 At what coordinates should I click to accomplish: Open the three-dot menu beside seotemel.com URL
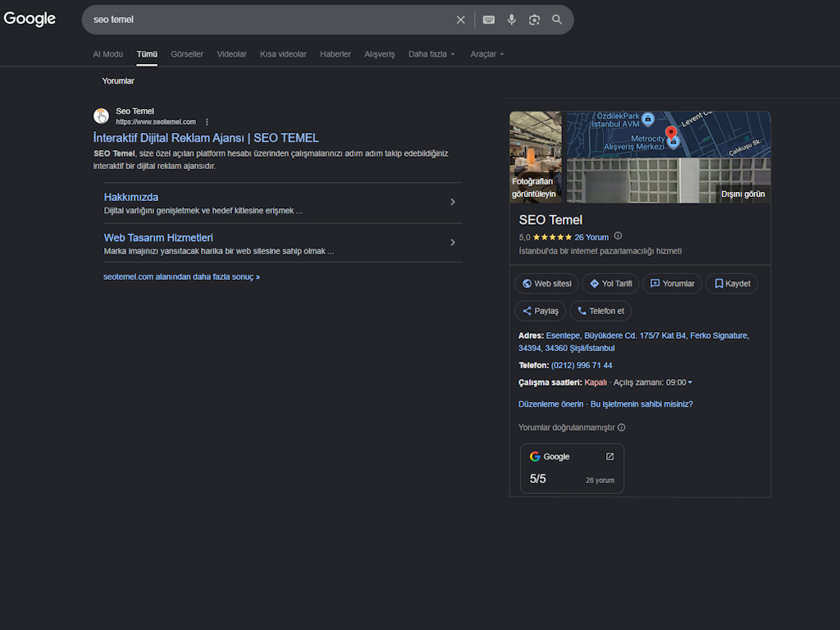point(207,122)
